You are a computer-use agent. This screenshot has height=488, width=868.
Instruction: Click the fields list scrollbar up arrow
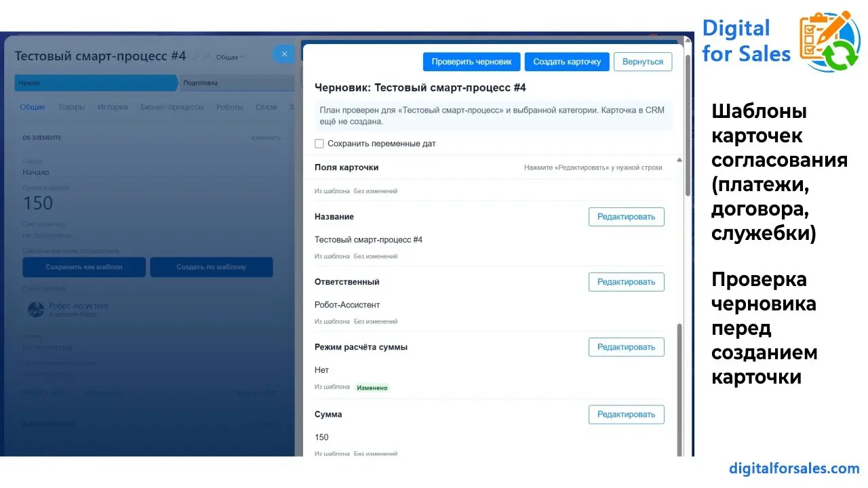coord(679,161)
